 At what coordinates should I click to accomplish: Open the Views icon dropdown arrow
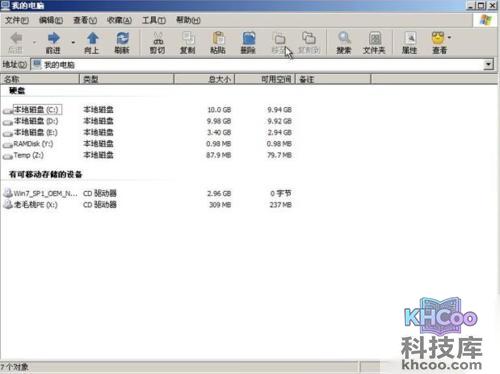449,37
